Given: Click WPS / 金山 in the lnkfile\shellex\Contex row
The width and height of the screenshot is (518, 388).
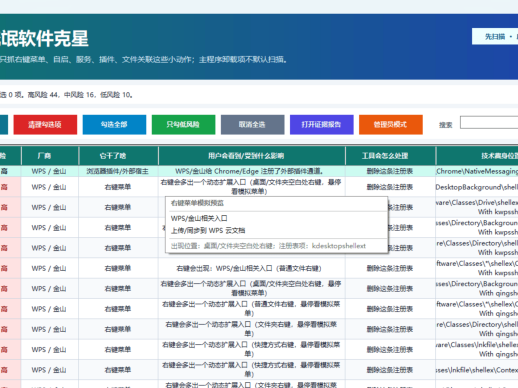Looking at the screenshot, I should tap(49, 370).
